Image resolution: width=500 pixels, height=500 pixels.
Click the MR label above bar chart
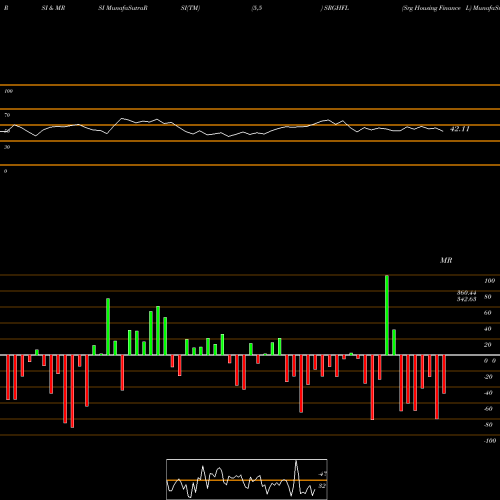tap(446, 260)
